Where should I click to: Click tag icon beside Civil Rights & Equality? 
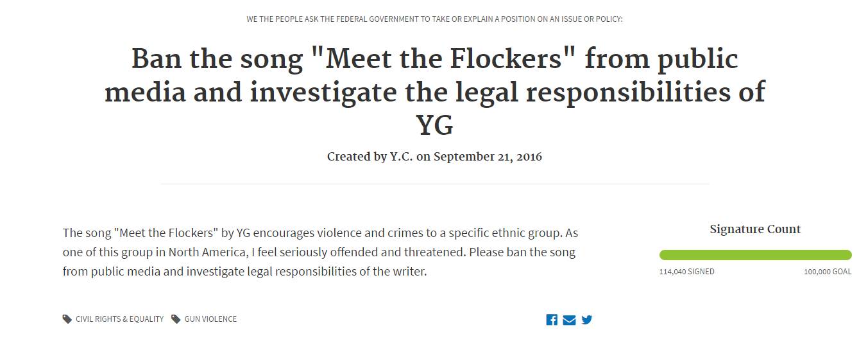click(67, 319)
